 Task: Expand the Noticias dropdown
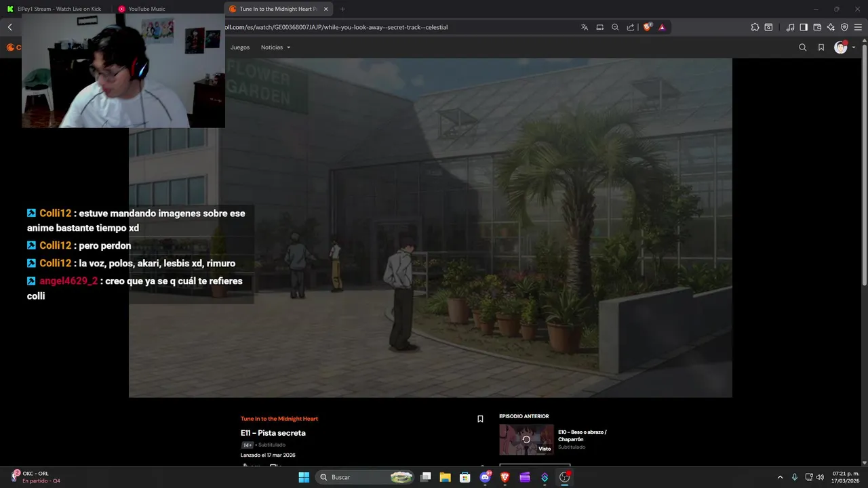click(x=275, y=47)
